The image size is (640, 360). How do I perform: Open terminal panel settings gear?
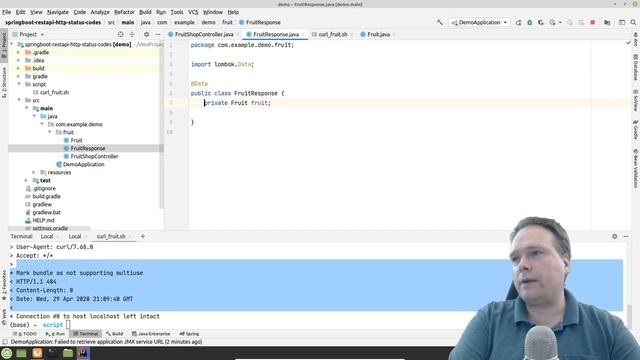[615, 236]
